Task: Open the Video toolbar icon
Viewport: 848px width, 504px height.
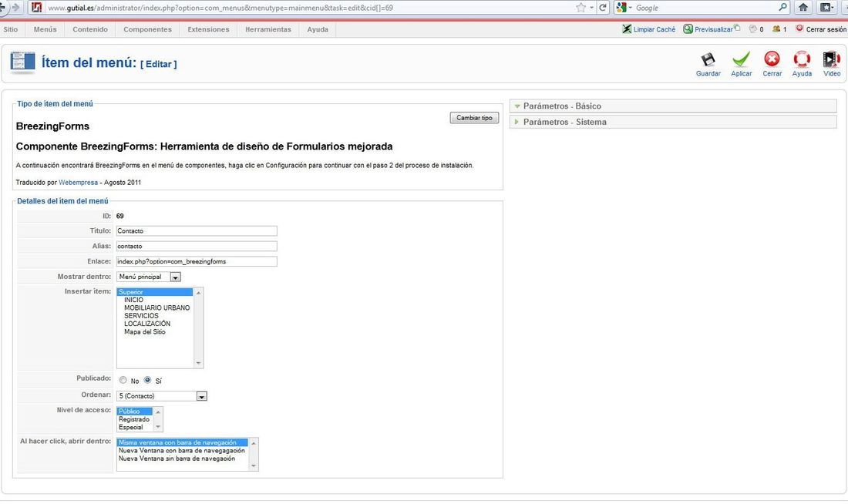Action: coord(831,59)
